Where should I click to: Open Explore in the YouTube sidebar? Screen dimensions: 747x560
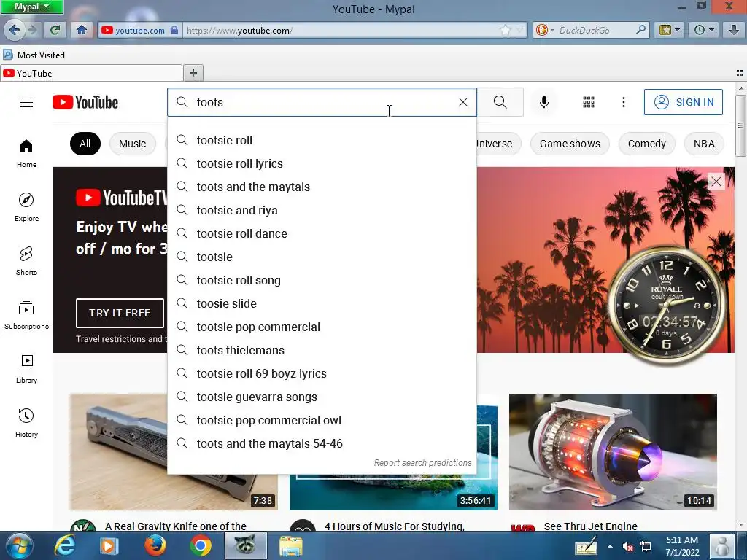click(26, 206)
